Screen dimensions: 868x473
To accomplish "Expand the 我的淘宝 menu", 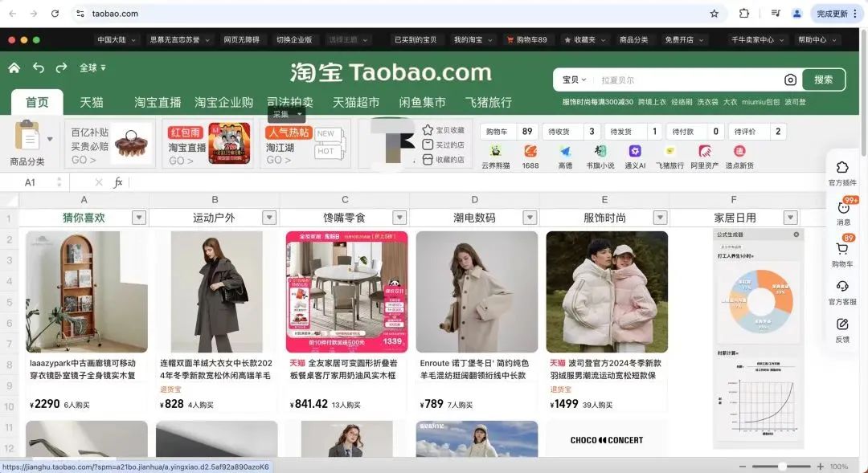I will 473,40.
